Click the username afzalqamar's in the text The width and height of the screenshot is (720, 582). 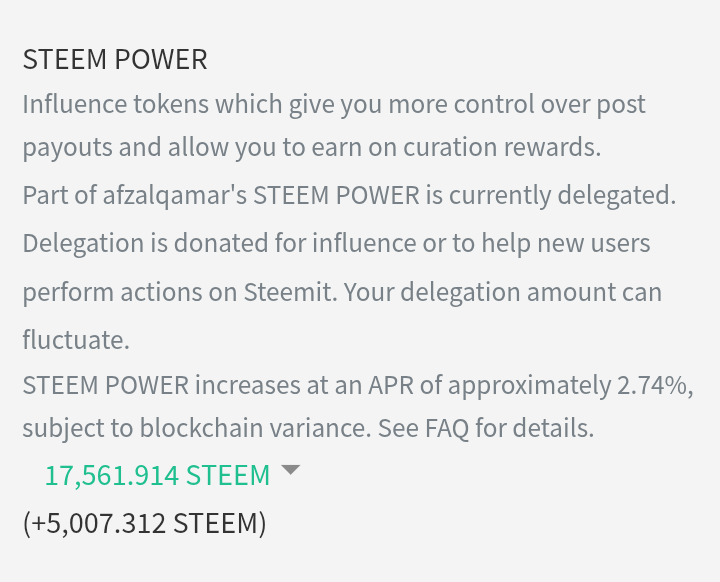click(x=175, y=195)
